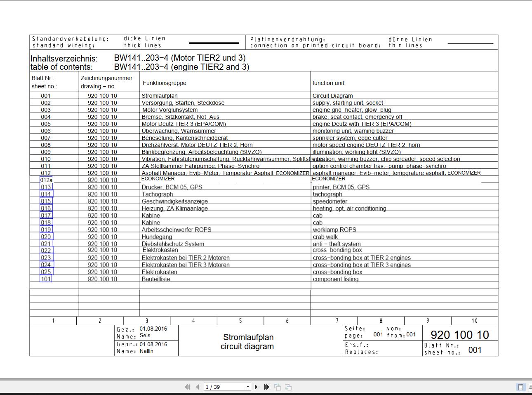The width and height of the screenshot is (532, 395).
Task: Select continuous page layout view
Action: pyautogui.click(x=530, y=387)
